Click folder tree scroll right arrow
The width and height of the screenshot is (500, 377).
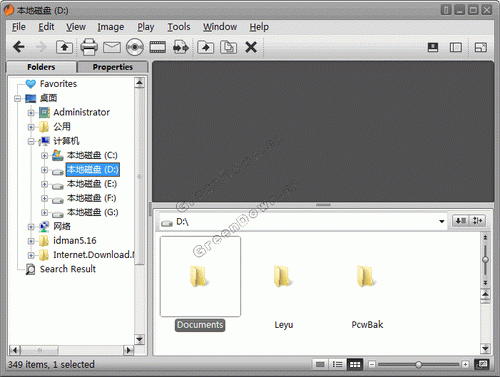click(128, 350)
